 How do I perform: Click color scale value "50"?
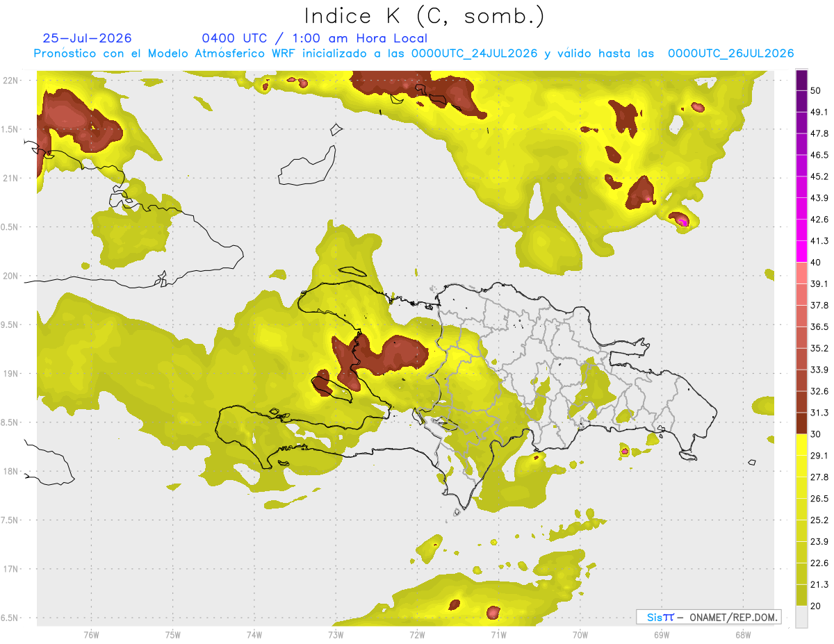pos(817,91)
